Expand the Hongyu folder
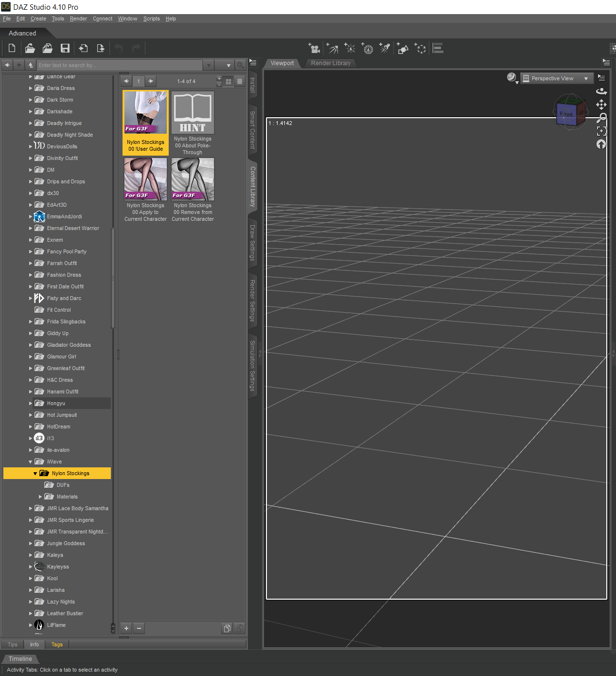The height and width of the screenshot is (676, 616). 30,404
